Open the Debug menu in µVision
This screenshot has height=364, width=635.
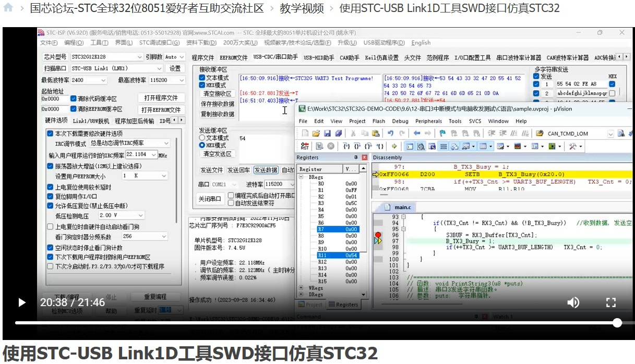pyautogui.click(x=400, y=121)
